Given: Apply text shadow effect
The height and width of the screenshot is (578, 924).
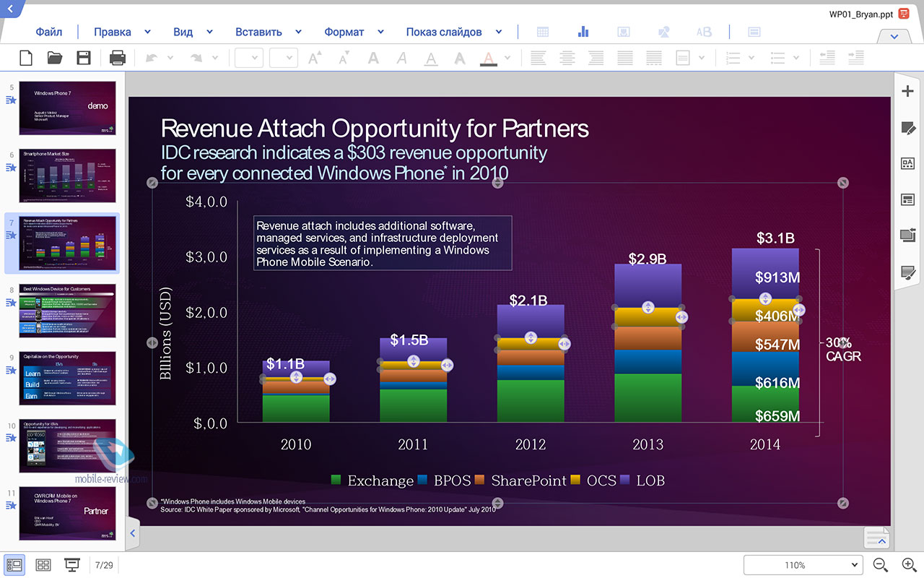Looking at the screenshot, I should click(460, 58).
